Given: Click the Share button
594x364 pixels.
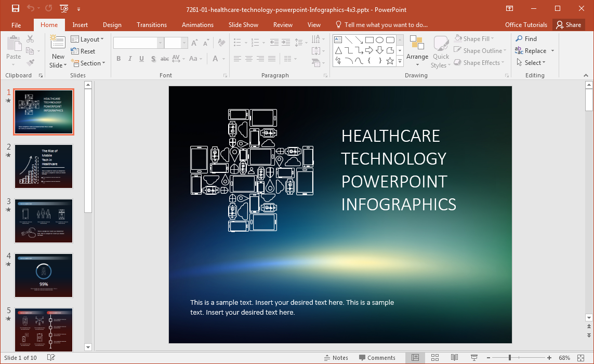Looking at the screenshot, I should tap(569, 25).
